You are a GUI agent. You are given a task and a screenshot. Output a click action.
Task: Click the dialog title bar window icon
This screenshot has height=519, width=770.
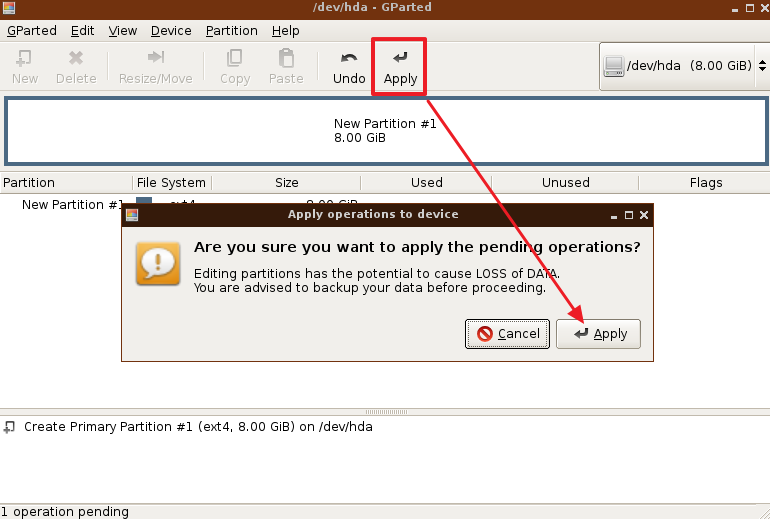click(x=132, y=215)
